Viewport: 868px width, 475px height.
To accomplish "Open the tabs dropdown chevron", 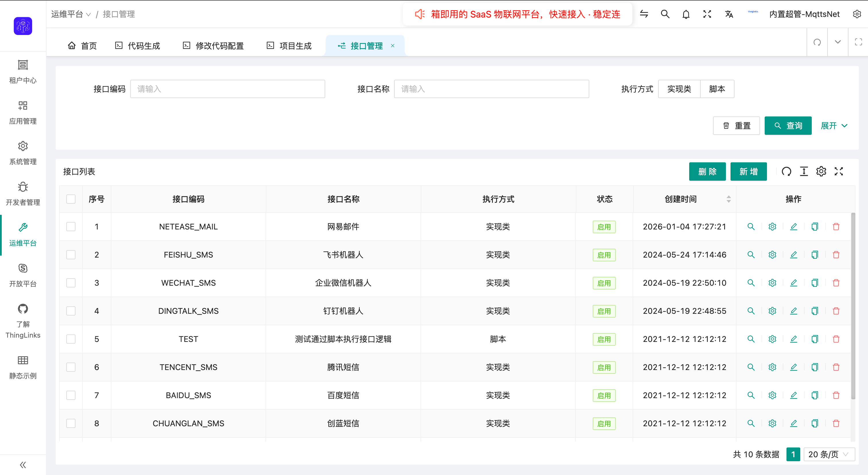I will 838,42.
